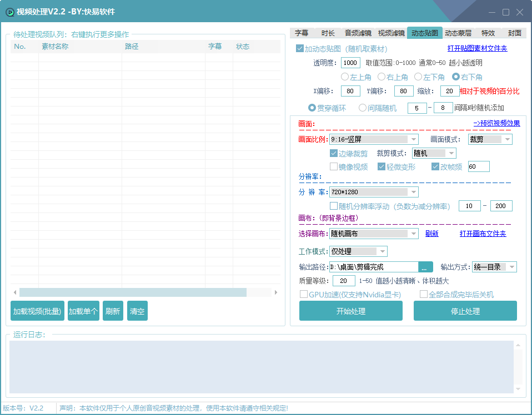The width and height of the screenshot is (532, 415).
Task: Open the 打开贴图素材文件夹 link
Action: pyautogui.click(x=477, y=49)
